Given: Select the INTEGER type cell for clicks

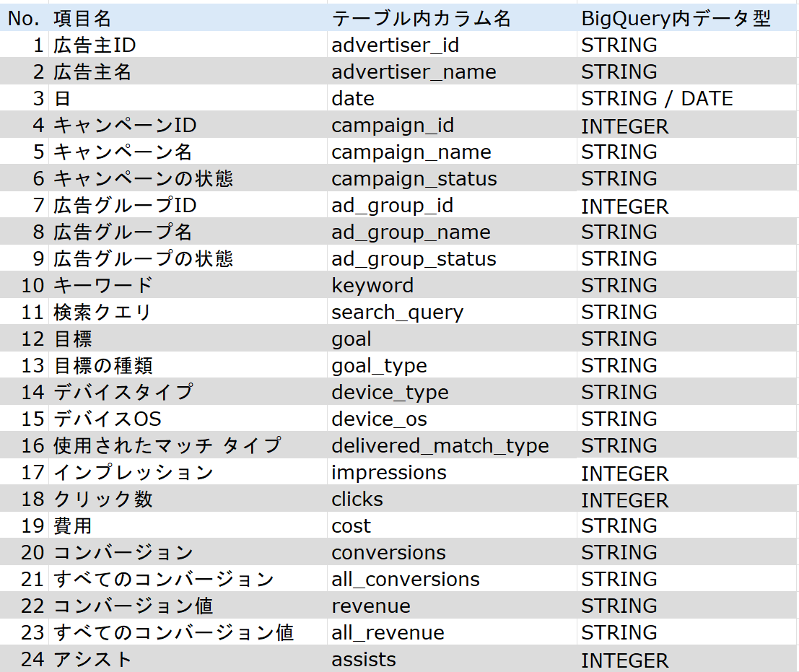Looking at the screenshot, I should click(x=686, y=499).
